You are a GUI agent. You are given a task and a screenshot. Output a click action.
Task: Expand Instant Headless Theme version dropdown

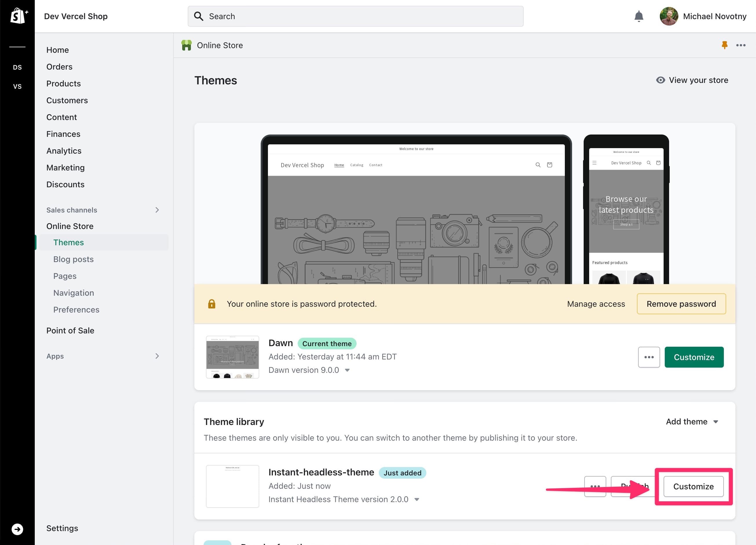tap(417, 499)
